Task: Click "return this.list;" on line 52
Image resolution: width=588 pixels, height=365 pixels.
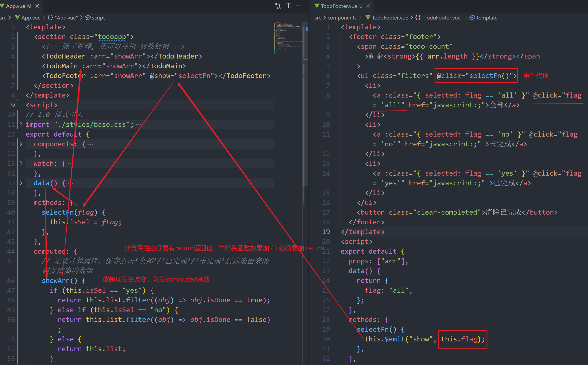Action: [x=92, y=349]
